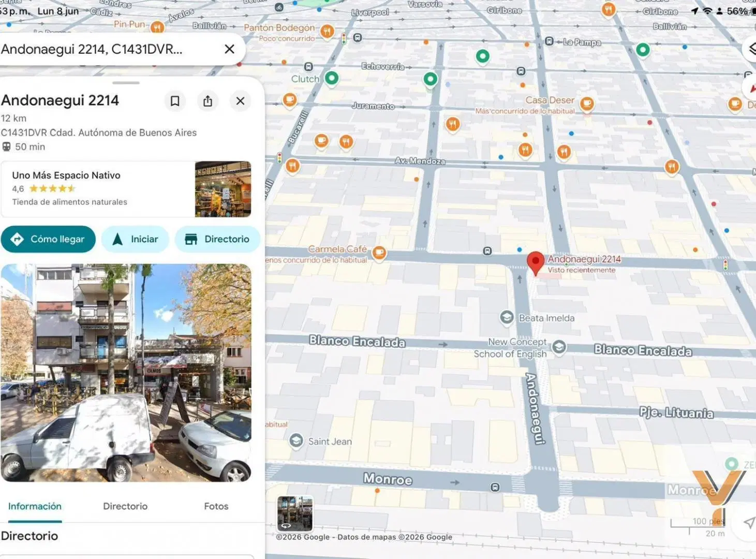Viewport: 756px width, 559px height.
Task: Switch to the Directorio tab
Action: [125, 506]
